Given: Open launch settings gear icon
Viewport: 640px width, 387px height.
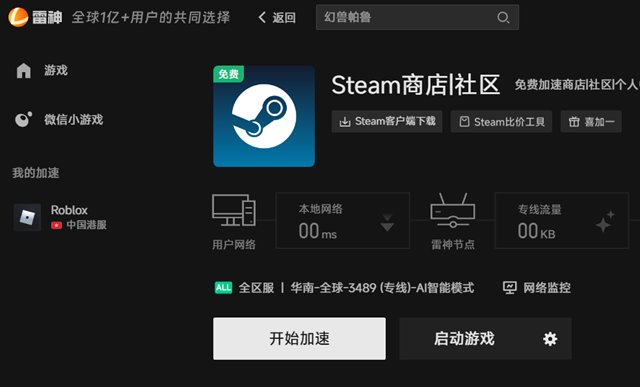Looking at the screenshot, I should click(550, 339).
